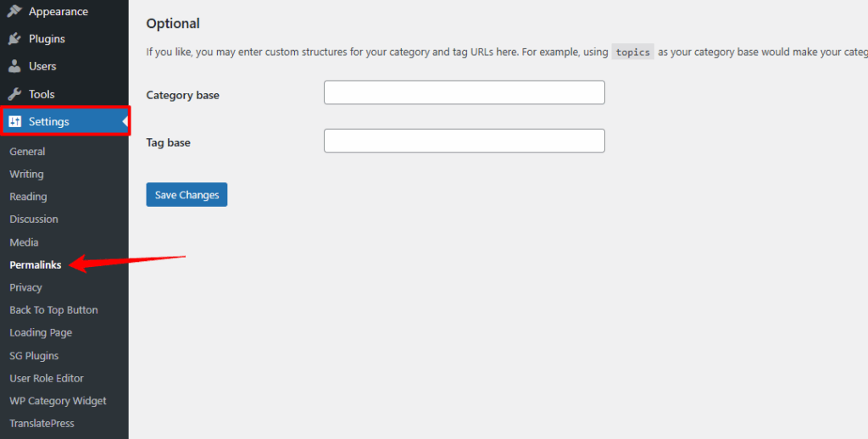Open General settings submenu

[27, 152]
